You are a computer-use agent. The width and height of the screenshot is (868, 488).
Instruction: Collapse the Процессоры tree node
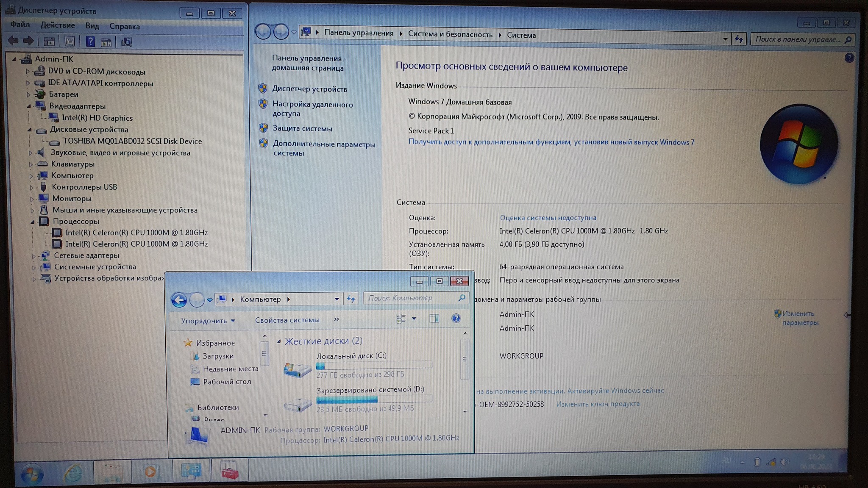click(x=33, y=222)
